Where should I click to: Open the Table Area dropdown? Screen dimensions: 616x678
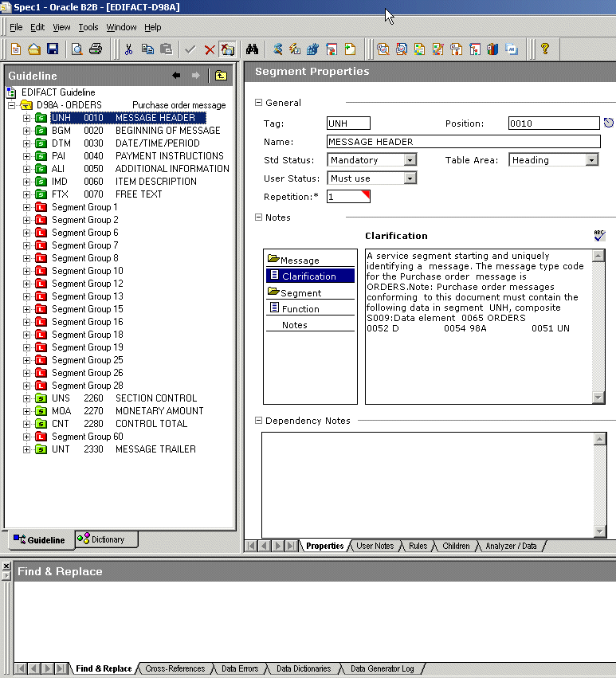tap(592, 160)
